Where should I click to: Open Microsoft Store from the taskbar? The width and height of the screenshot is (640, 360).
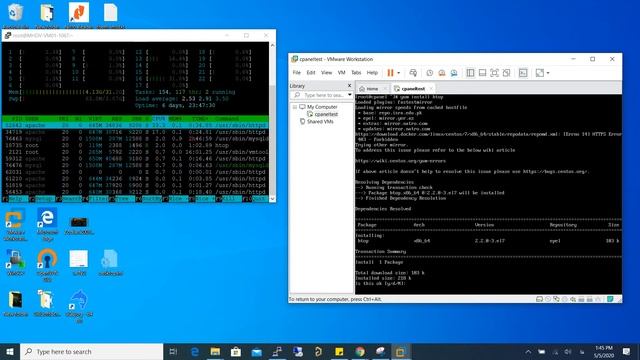click(236, 351)
